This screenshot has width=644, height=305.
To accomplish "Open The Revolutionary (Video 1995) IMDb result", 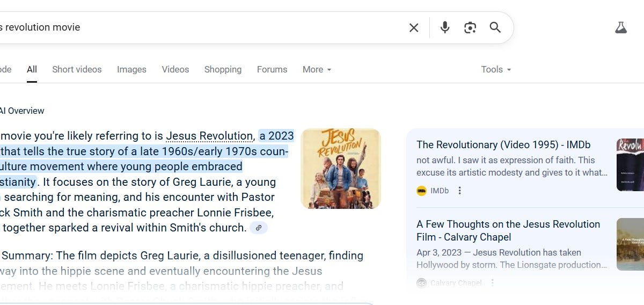I will tap(503, 144).
